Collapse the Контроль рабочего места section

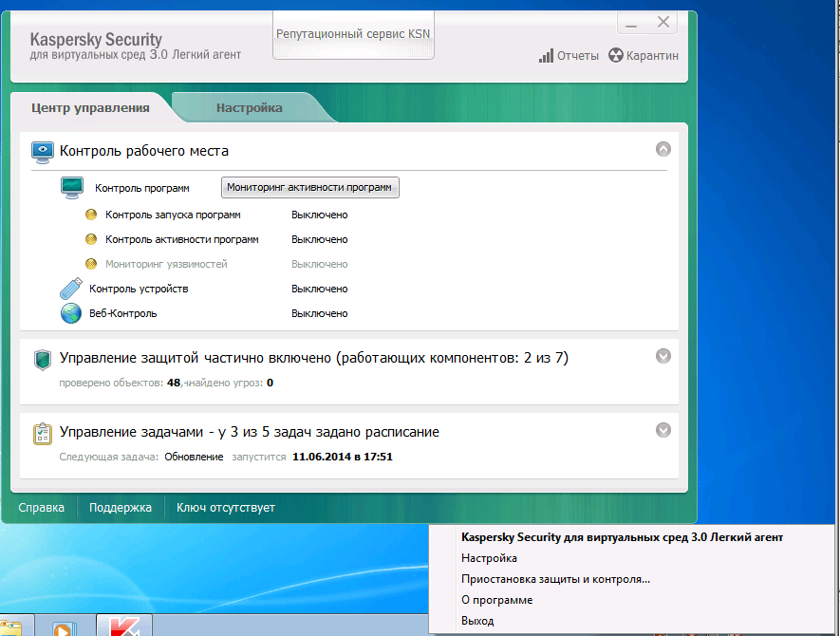(x=663, y=149)
